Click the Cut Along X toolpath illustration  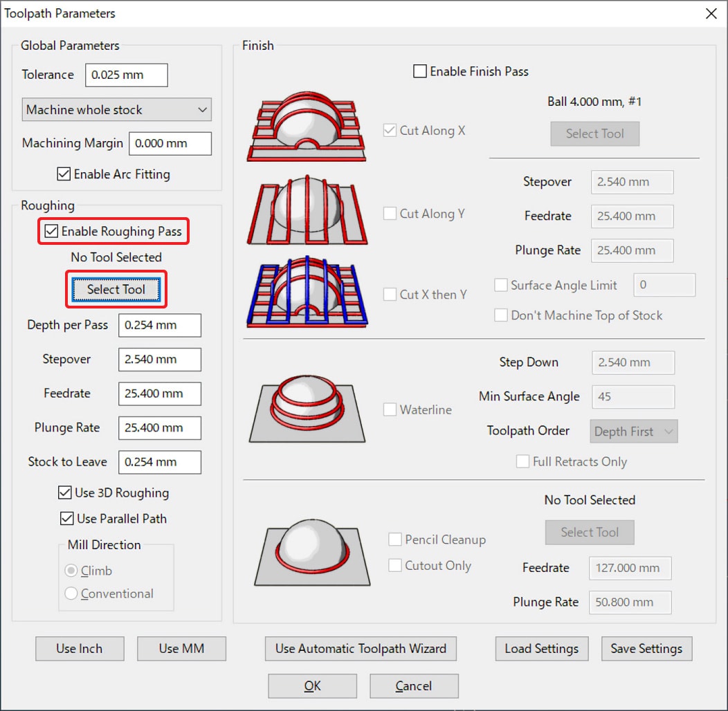[x=307, y=129]
